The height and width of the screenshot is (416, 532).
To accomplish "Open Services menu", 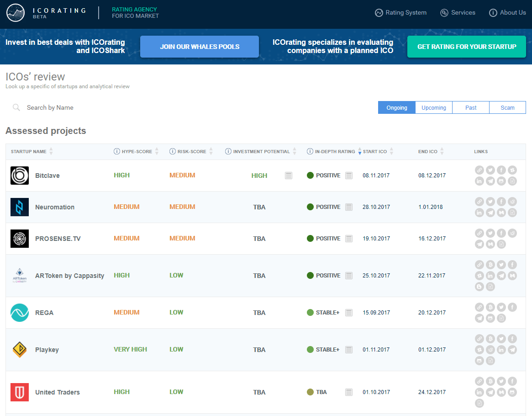I will (x=458, y=12).
